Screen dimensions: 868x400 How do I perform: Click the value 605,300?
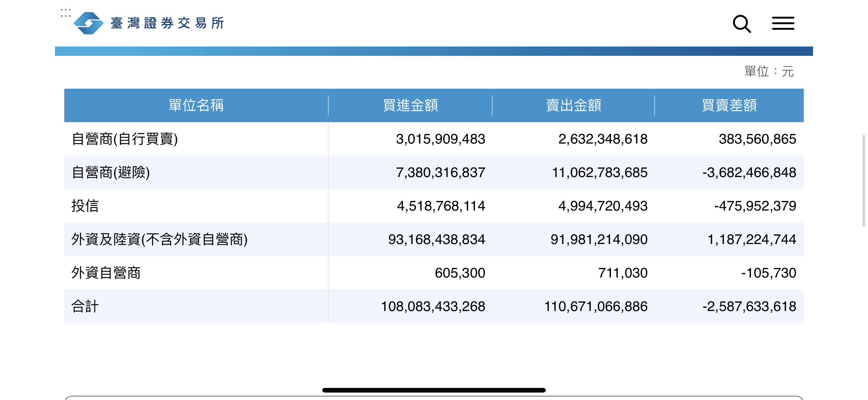(460, 273)
